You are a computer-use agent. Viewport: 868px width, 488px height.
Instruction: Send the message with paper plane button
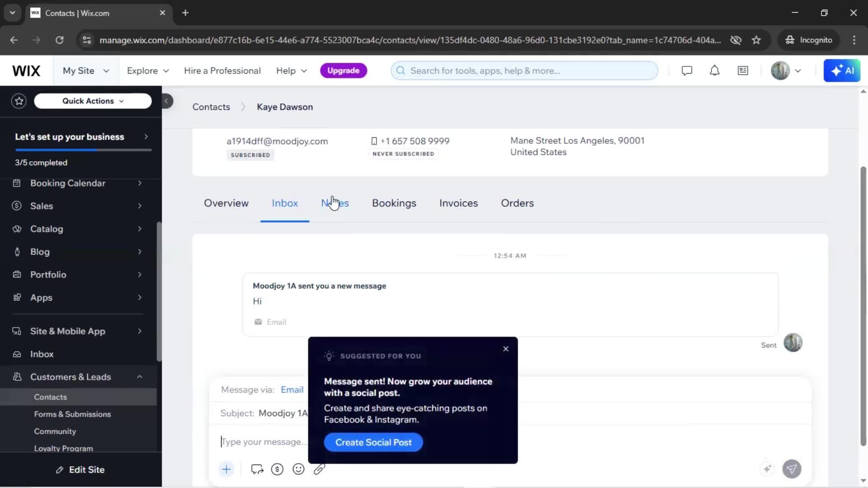click(792, 469)
